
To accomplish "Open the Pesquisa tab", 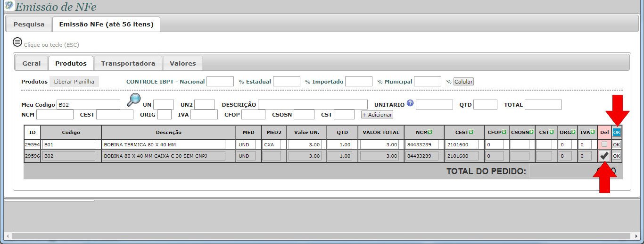I will pyautogui.click(x=29, y=24).
